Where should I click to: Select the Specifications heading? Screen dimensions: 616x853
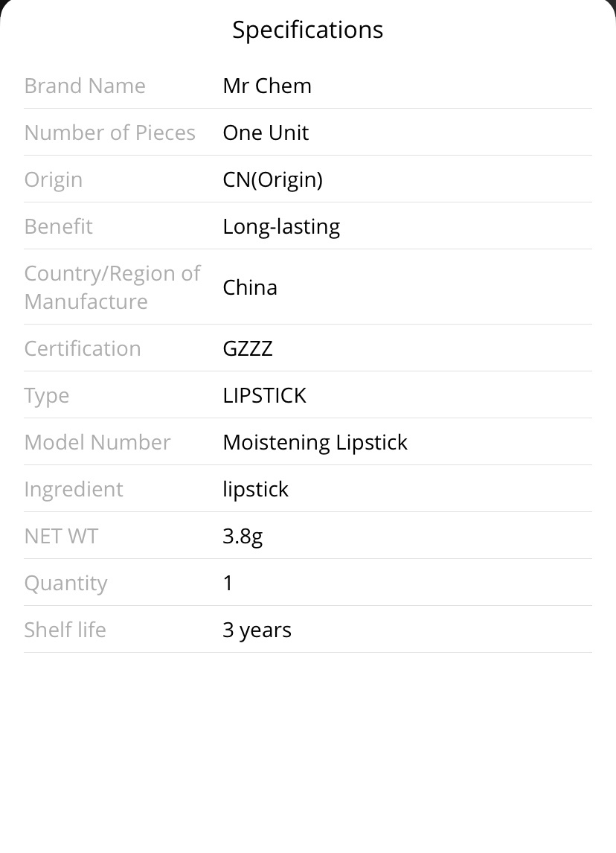point(308,30)
